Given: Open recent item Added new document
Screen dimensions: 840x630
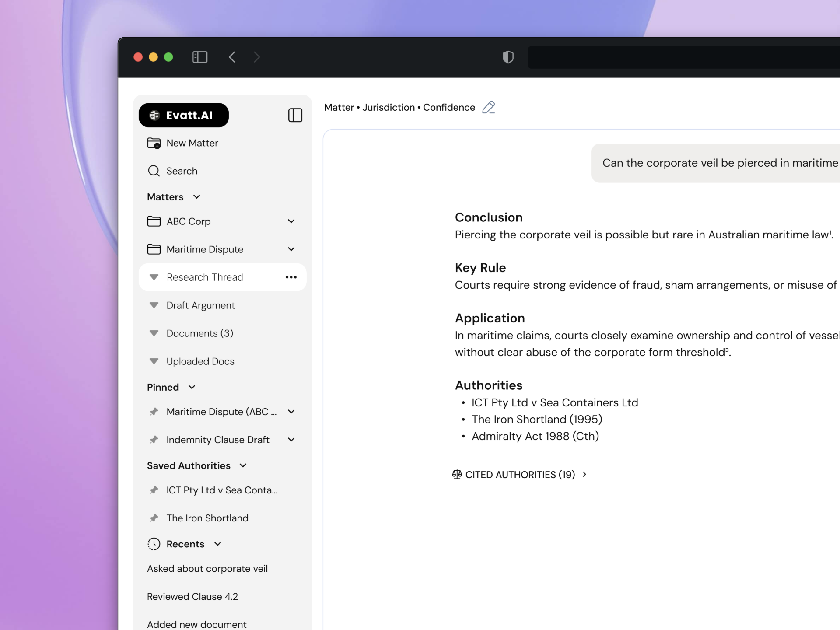Looking at the screenshot, I should [197, 624].
